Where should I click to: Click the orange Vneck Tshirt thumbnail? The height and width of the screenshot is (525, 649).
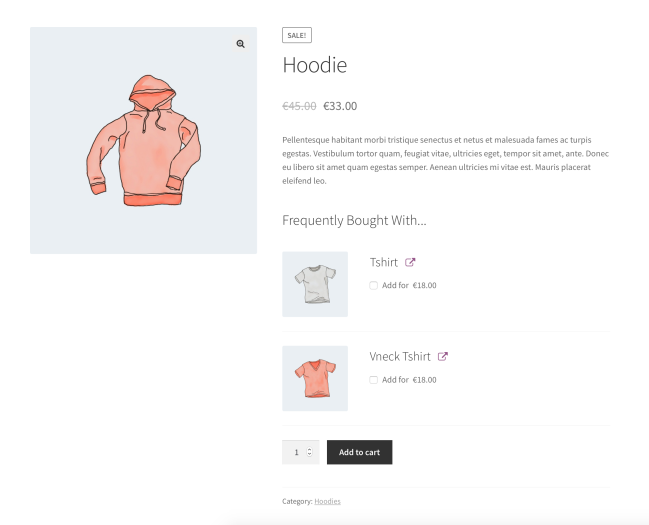point(315,378)
